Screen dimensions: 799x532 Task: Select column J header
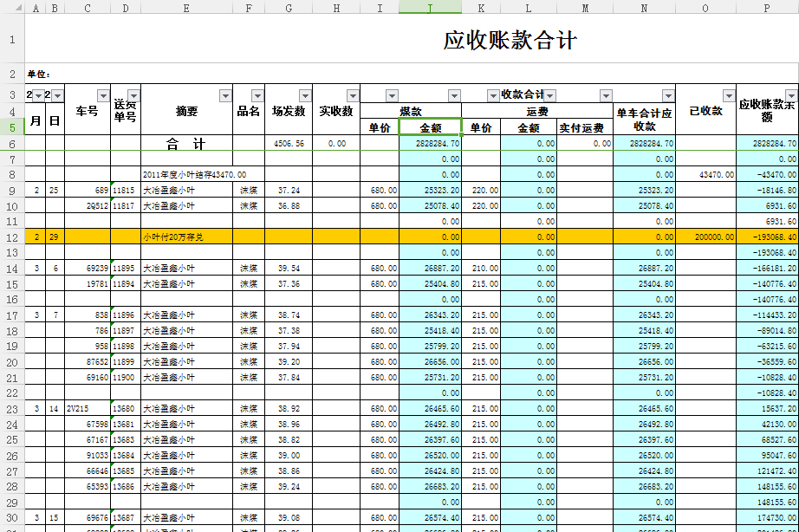(x=430, y=8)
